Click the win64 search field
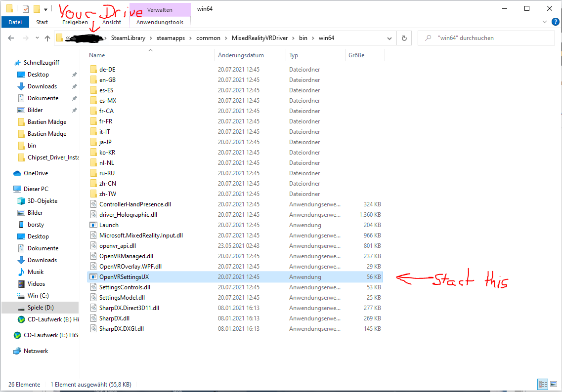The width and height of the screenshot is (562, 392). [486, 38]
